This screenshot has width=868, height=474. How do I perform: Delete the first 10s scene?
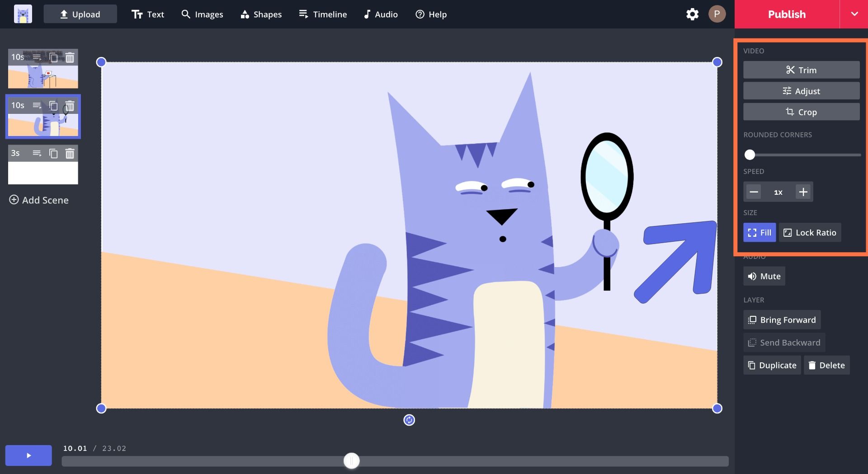click(x=70, y=57)
